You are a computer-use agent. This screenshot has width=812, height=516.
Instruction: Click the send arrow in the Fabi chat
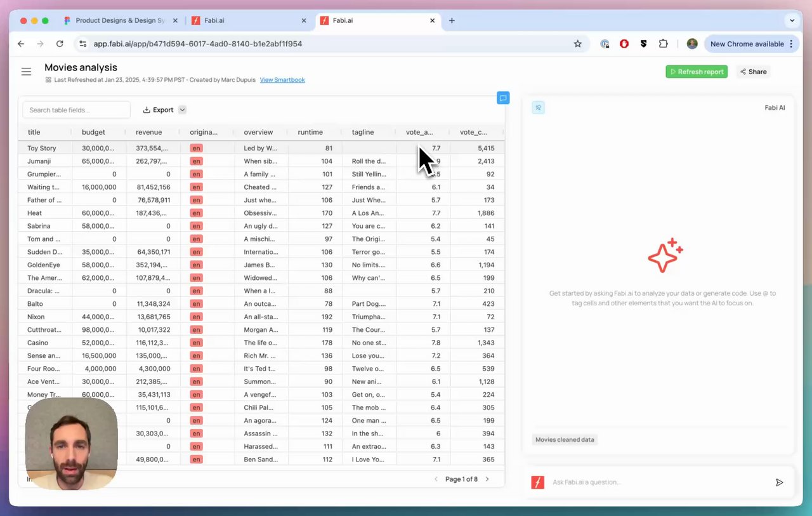click(x=780, y=482)
